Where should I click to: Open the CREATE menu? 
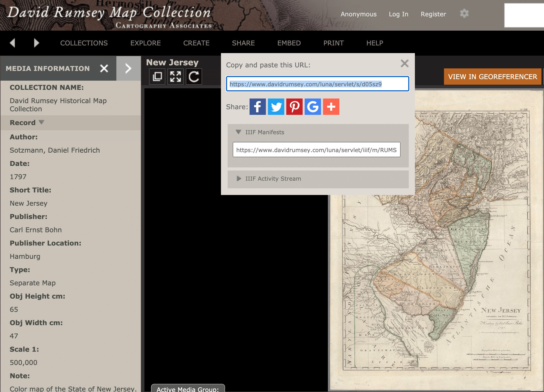[196, 43]
